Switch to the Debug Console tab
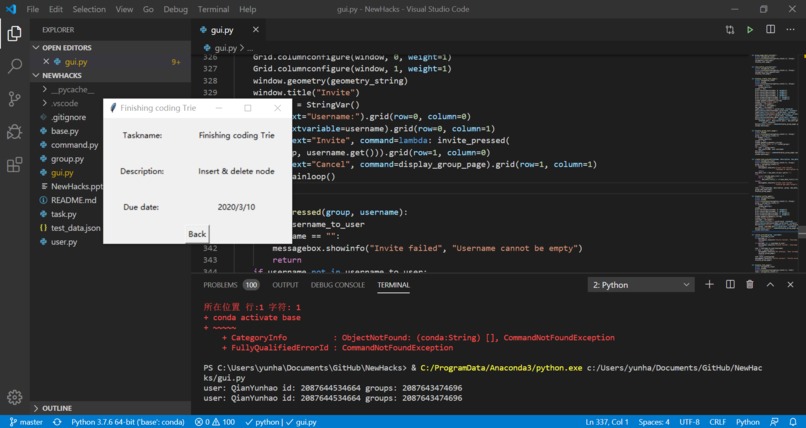The width and height of the screenshot is (806, 428). pyautogui.click(x=338, y=285)
